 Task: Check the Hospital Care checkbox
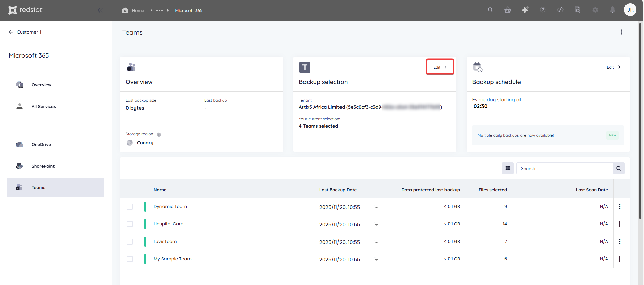tap(130, 224)
